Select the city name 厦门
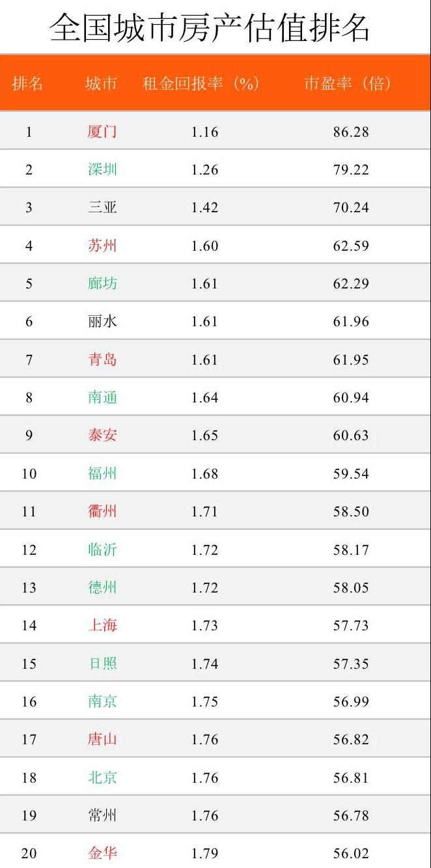 pos(102,132)
